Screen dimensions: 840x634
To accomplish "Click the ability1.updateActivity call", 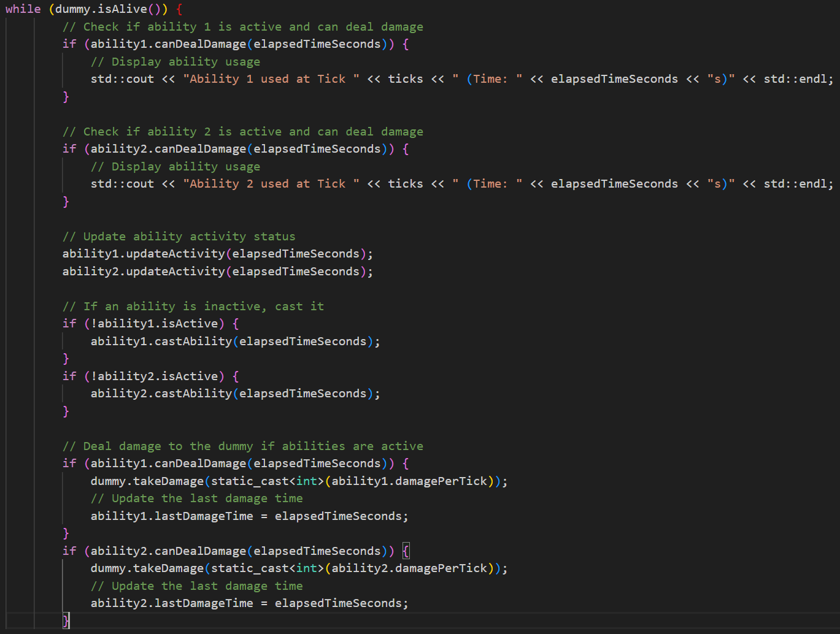I will [144, 254].
